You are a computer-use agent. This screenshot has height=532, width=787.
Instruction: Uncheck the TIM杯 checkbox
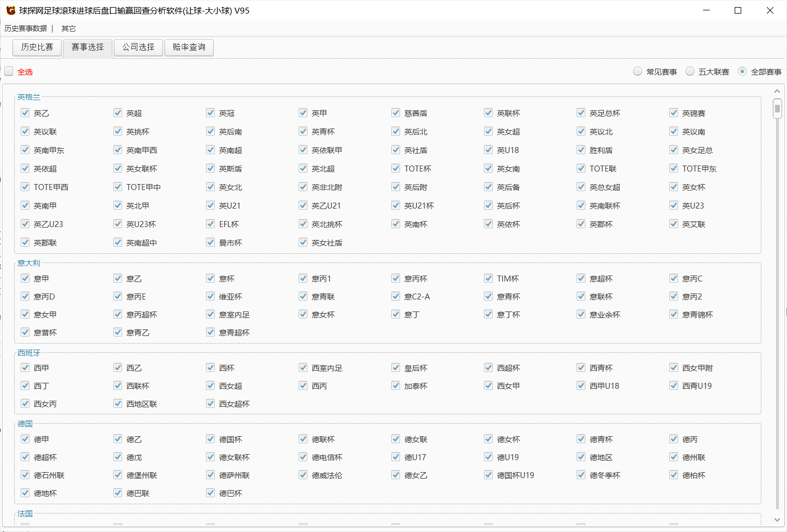(x=488, y=278)
